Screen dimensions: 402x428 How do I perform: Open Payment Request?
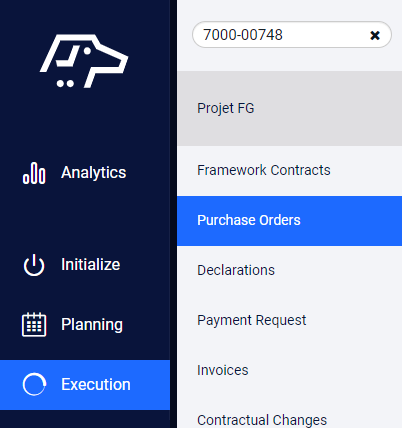pos(252,320)
